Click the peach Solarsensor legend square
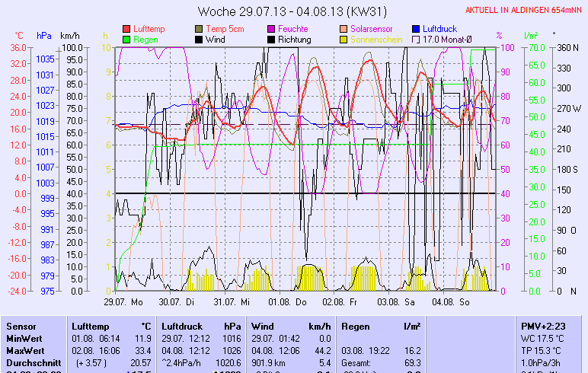Viewport: 588px width, 373px height. 344,28
